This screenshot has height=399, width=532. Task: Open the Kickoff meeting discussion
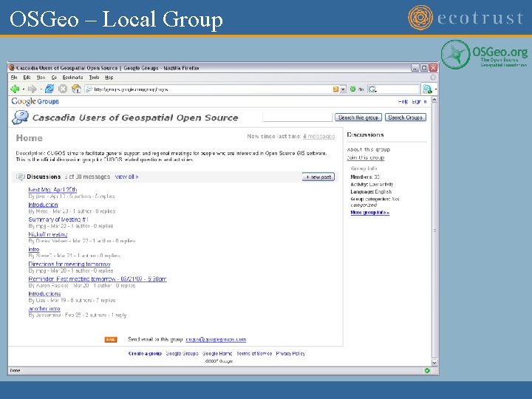click(48, 234)
